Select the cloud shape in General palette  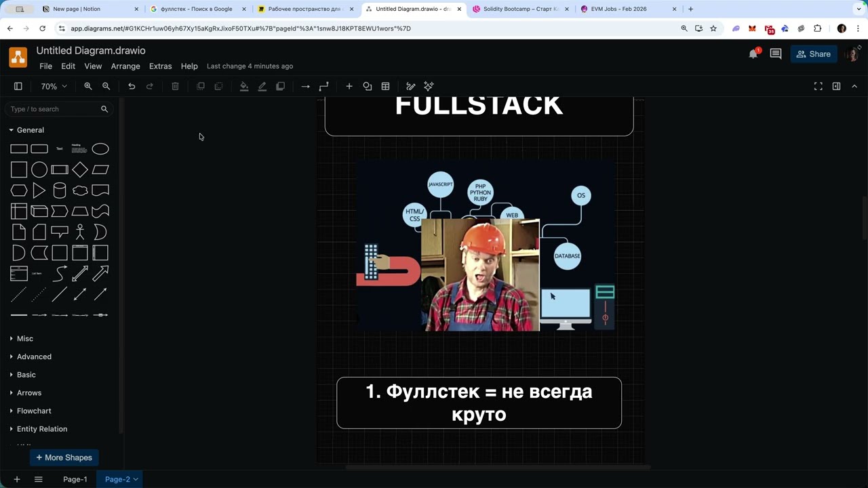point(80,190)
